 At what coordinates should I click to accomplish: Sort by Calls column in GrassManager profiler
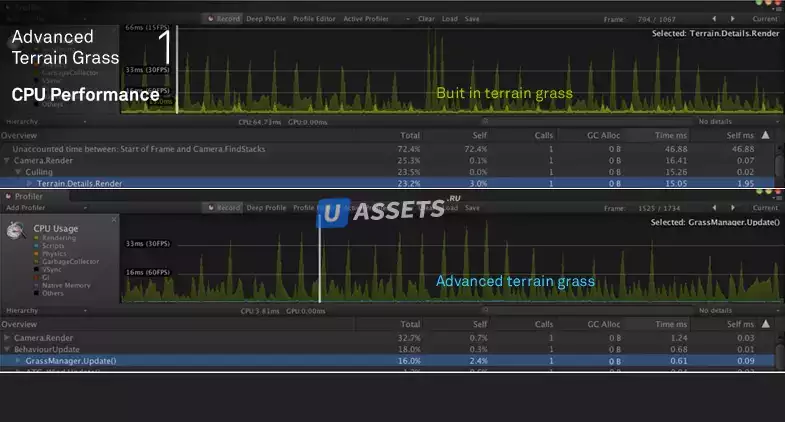(544, 324)
